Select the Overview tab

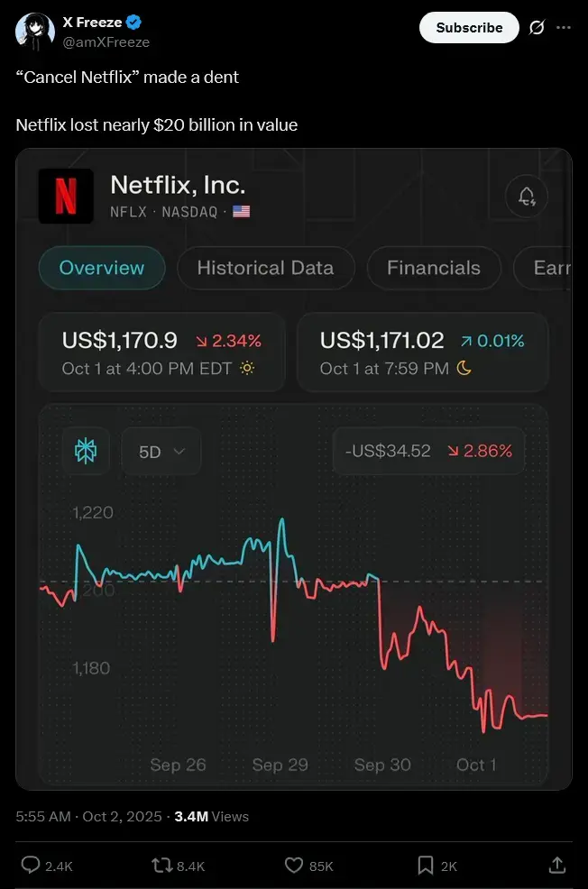point(101,268)
